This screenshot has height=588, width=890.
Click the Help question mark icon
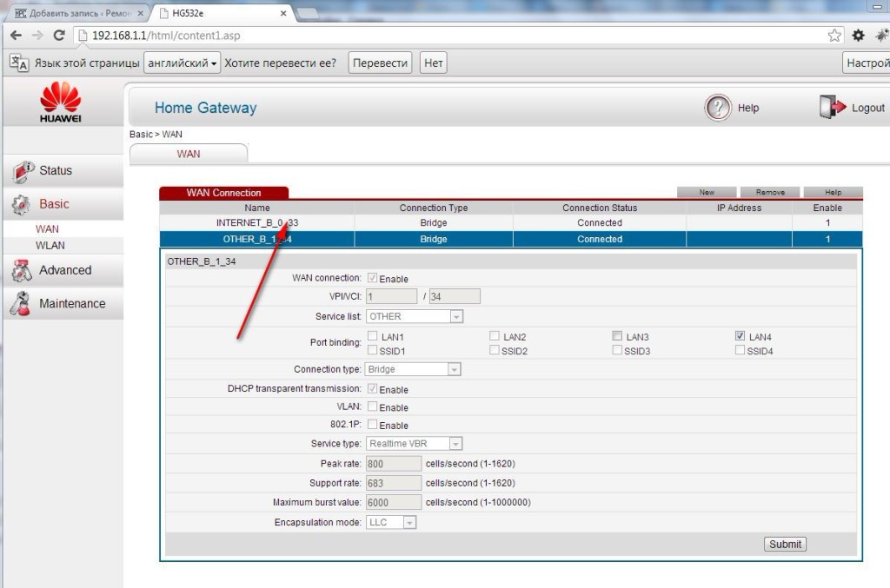click(x=718, y=108)
